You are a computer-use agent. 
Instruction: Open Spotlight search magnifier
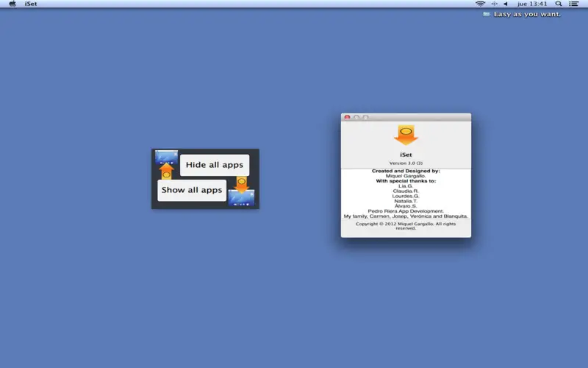tap(559, 4)
